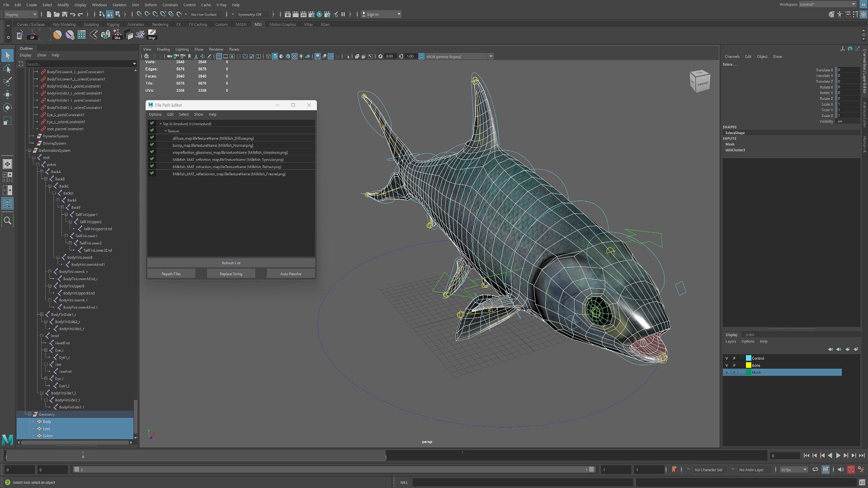Open the 30 fps frame rate dropdown
868x488 pixels.
[794, 469]
